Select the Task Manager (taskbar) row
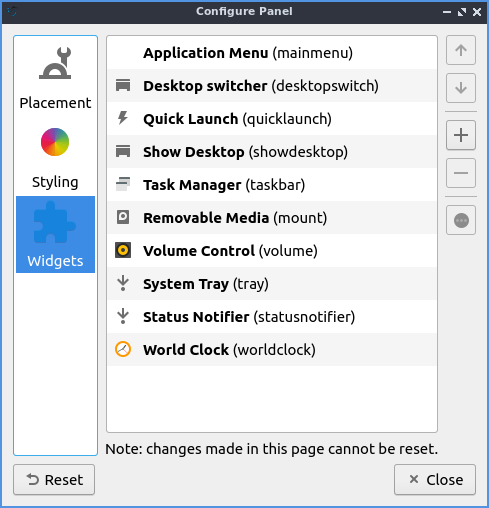 pyautogui.click(x=272, y=185)
